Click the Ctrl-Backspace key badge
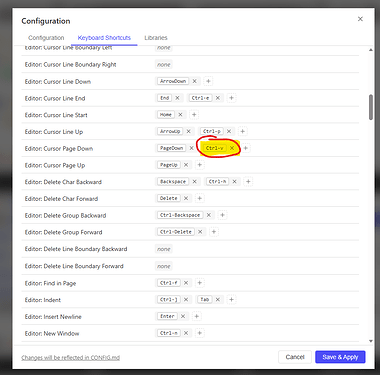The image size is (380, 375). (180, 215)
